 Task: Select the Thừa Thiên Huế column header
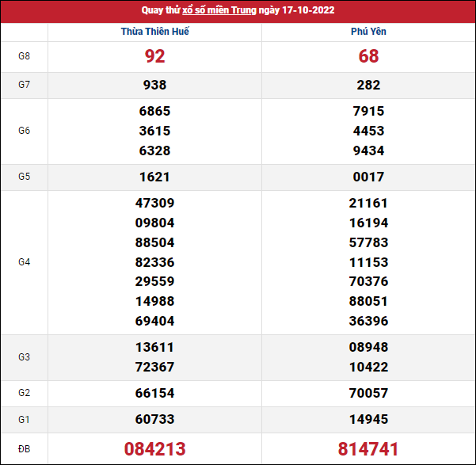point(155,32)
